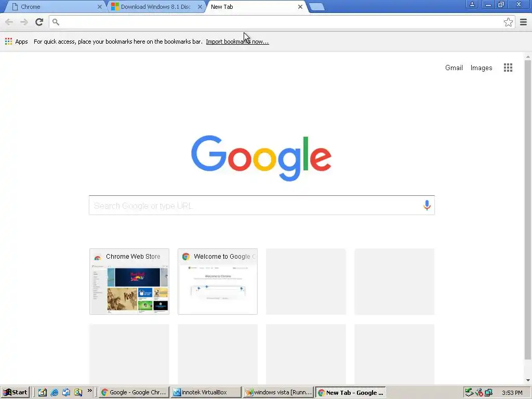The image size is (532, 399).
Task: Click the page scrollbar up arrow
Action: (x=528, y=56)
